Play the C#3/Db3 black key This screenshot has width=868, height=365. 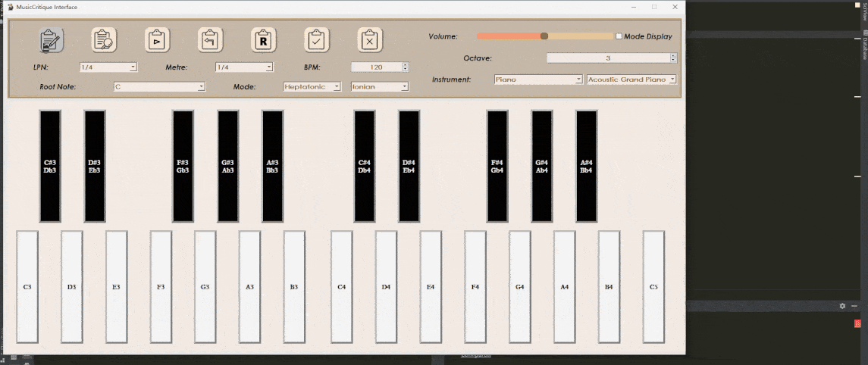pyautogui.click(x=50, y=167)
